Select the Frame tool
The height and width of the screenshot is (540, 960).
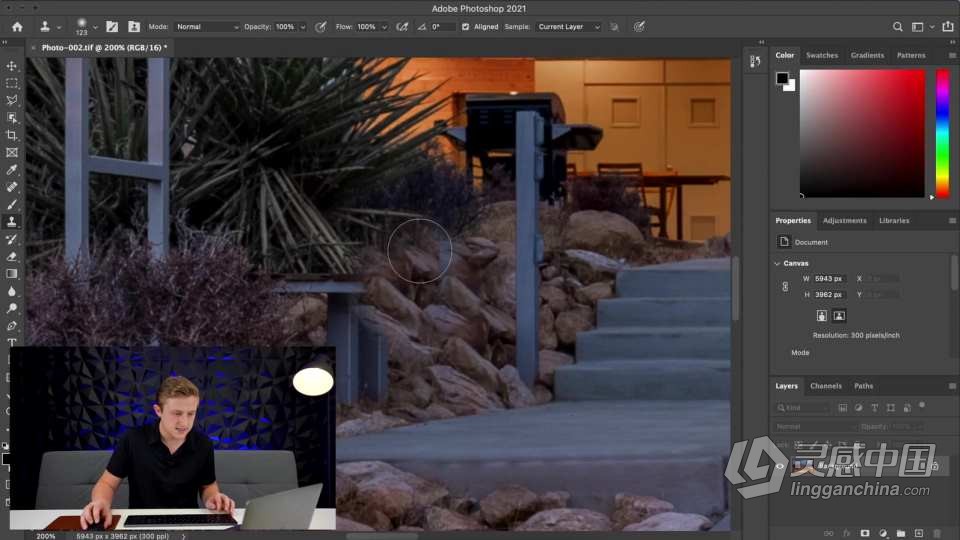[12, 152]
